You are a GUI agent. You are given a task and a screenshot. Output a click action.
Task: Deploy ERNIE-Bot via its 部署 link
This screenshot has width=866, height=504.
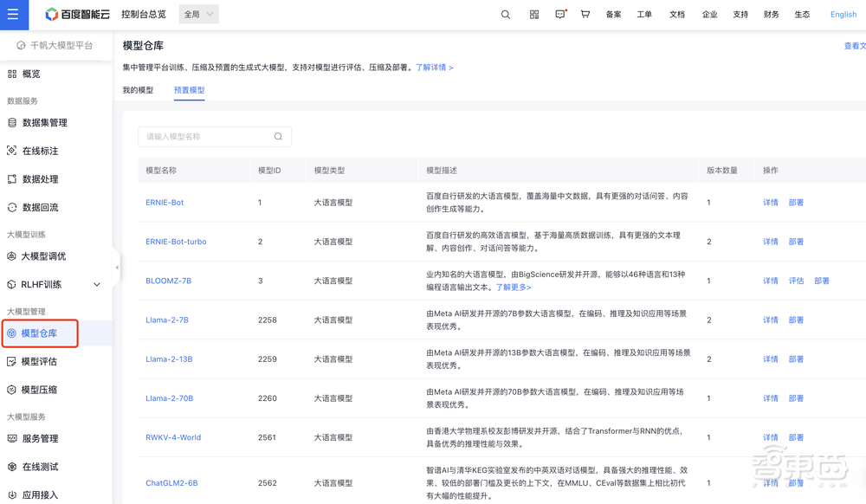coord(795,202)
